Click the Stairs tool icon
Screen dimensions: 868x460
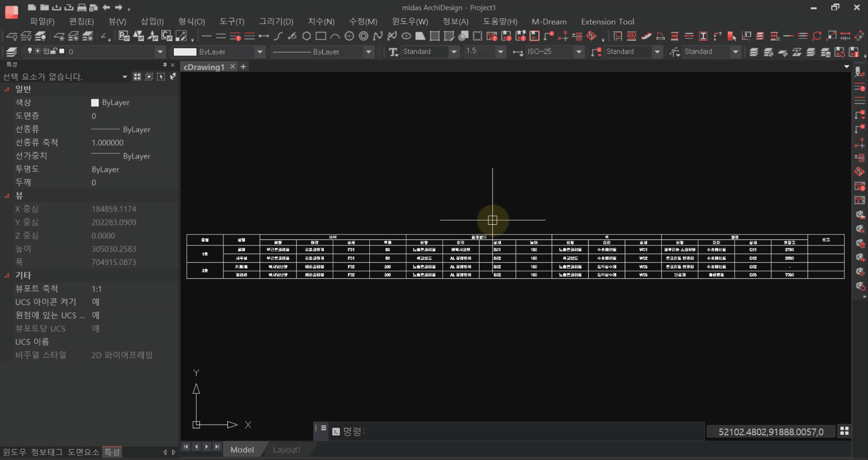point(646,36)
